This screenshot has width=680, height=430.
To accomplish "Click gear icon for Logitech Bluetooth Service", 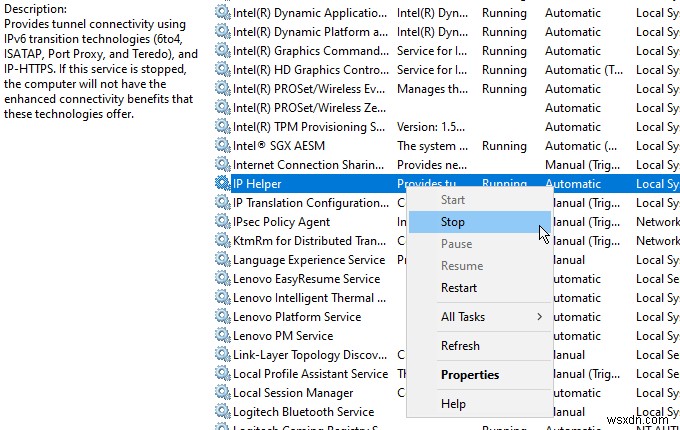I will click(222, 412).
